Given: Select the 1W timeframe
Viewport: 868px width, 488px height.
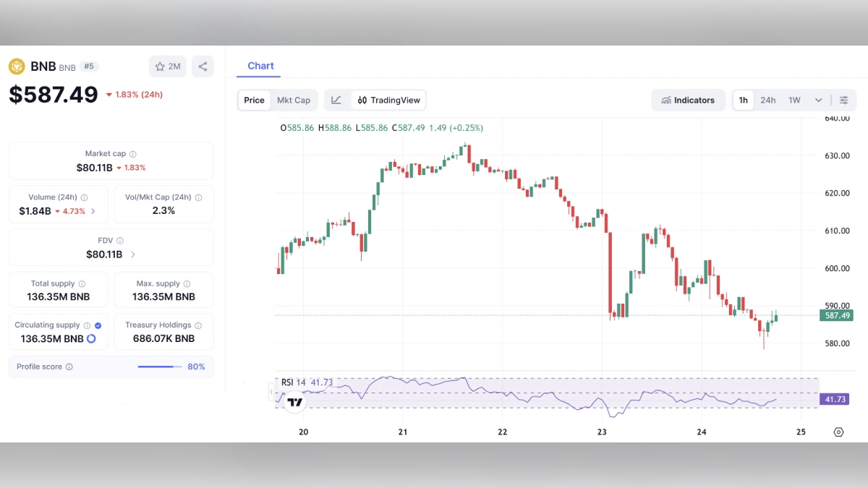Looking at the screenshot, I should pyautogui.click(x=794, y=100).
